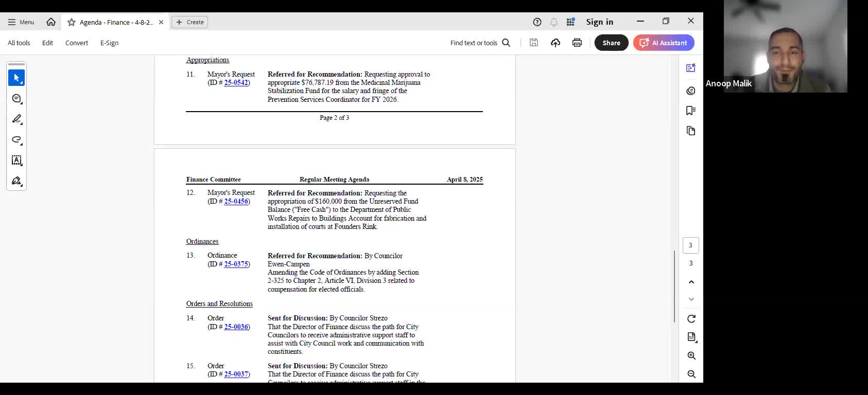Choose the freehand Draw tool
Viewport: 868px width, 395px height.
click(x=16, y=140)
